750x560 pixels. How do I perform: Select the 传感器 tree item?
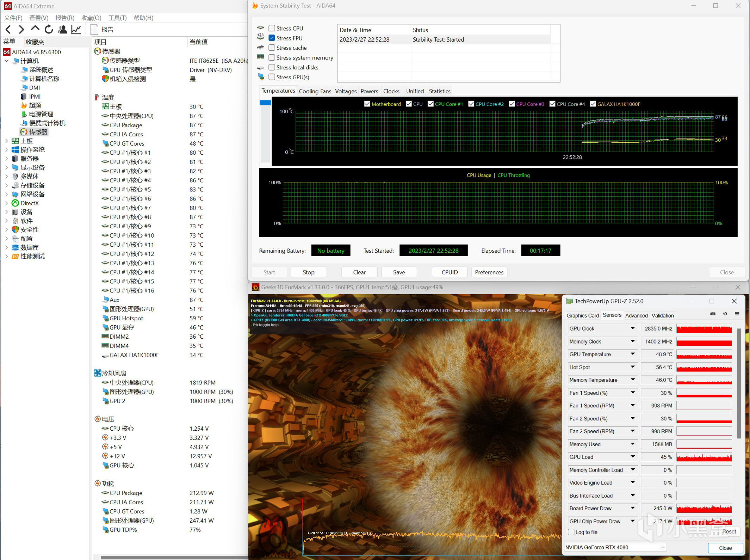click(38, 132)
